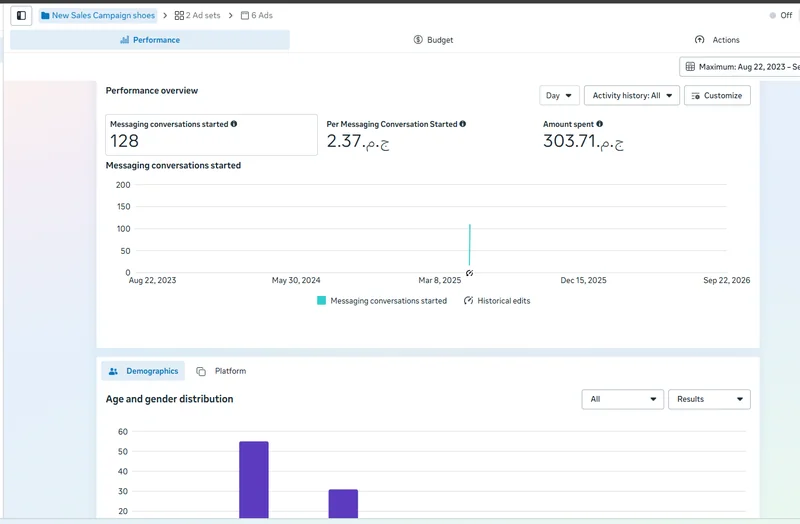Click the Actions upload icon
Viewport: 800px width, 524px height.
coord(699,40)
